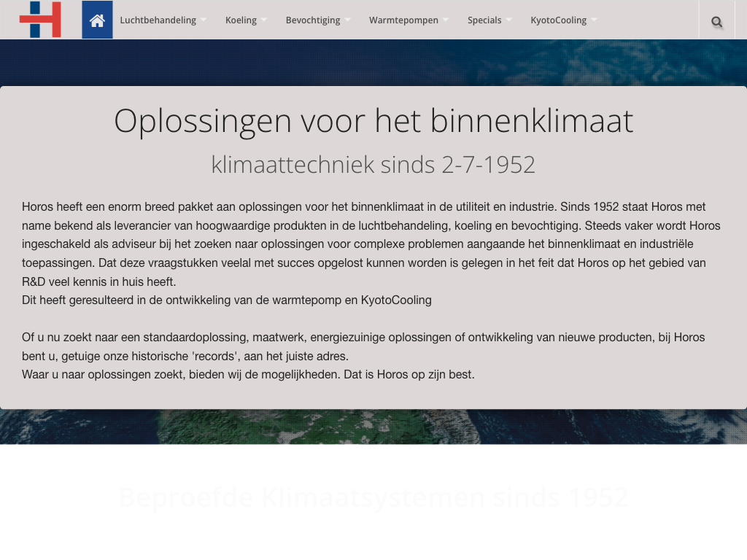The width and height of the screenshot is (747, 560).
Task: Click the subtitle 'klimaattechniek sinds 2-7-1952'
Action: (373, 165)
